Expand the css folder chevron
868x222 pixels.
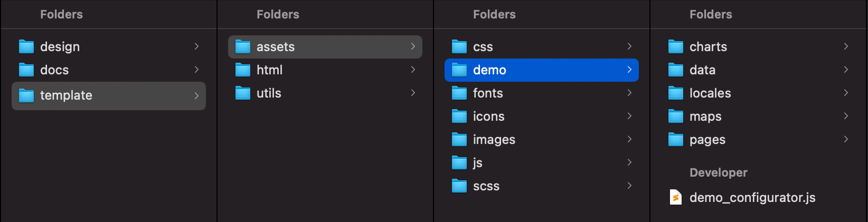tap(629, 46)
